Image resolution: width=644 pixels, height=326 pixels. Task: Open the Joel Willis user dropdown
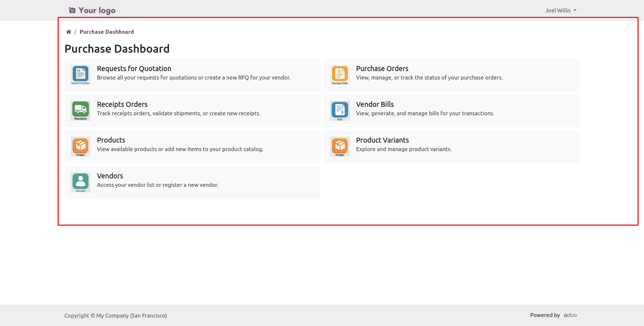pos(560,10)
